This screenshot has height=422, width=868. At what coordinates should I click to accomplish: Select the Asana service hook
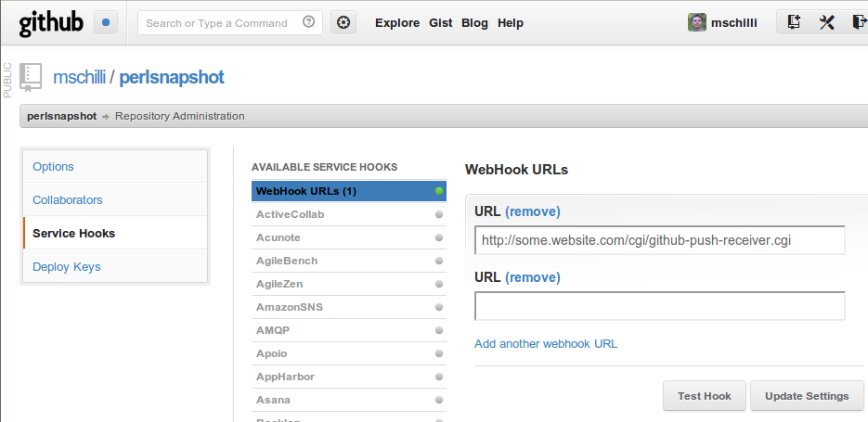[x=349, y=400]
